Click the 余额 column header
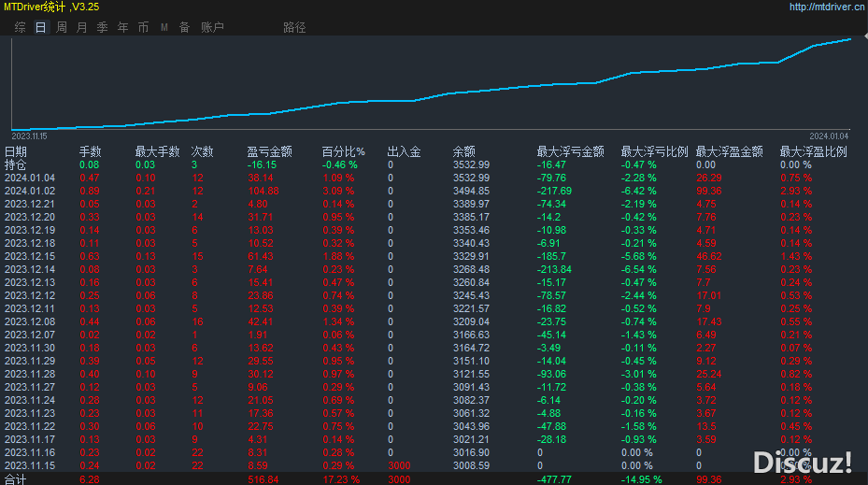This screenshot has height=485, width=868. click(x=463, y=151)
